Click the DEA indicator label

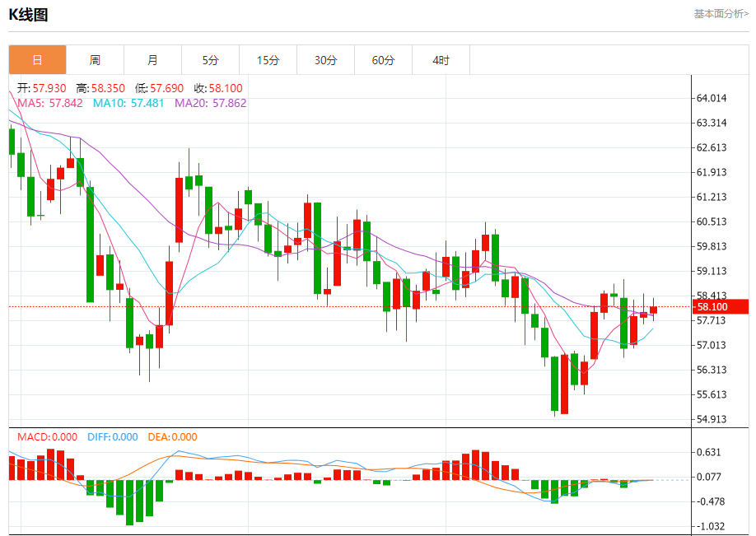tap(172, 437)
